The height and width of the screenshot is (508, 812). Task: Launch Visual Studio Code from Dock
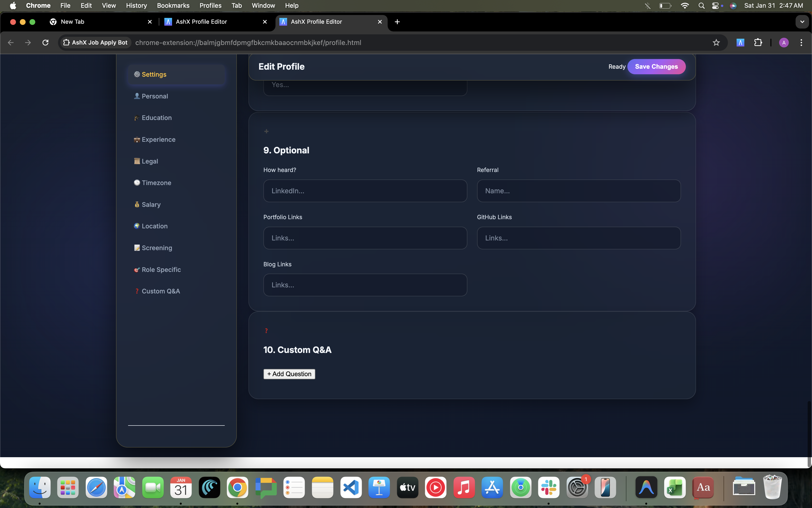coord(351,487)
